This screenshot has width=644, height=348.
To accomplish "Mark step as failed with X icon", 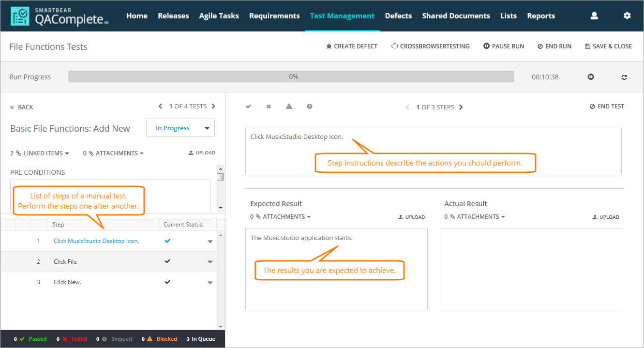I will [269, 106].
